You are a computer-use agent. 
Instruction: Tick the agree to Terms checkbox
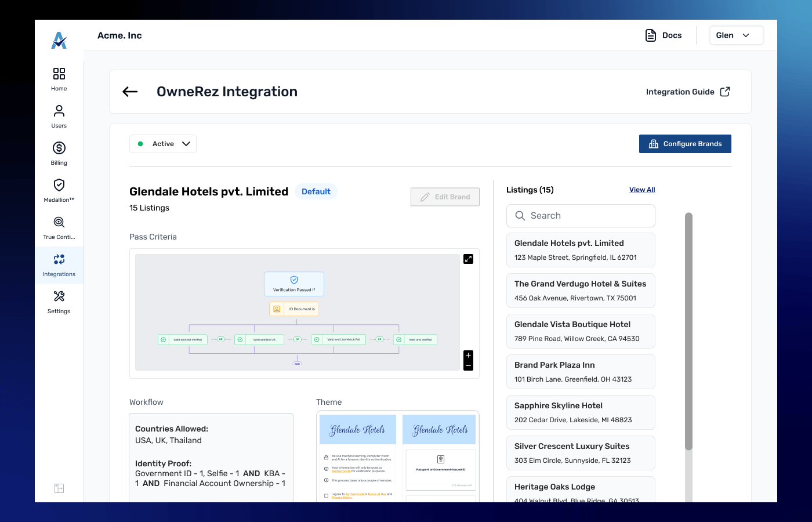[327, 496]
